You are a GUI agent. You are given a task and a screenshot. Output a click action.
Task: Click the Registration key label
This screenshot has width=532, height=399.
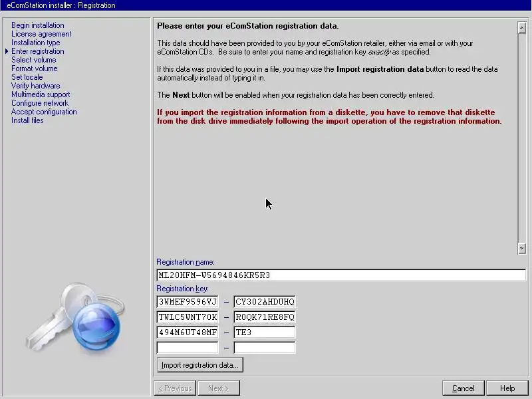pos(182,289)
